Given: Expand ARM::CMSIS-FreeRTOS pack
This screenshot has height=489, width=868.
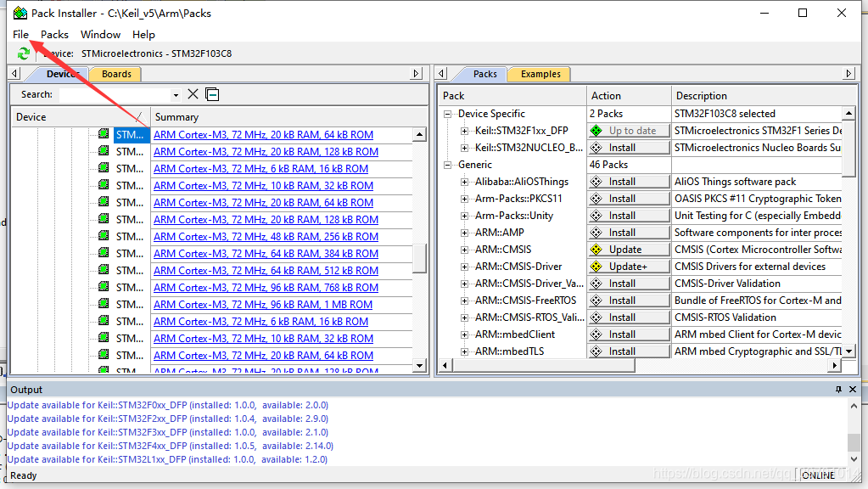Looking at the screenshot, I should click(x=464, y=301).
